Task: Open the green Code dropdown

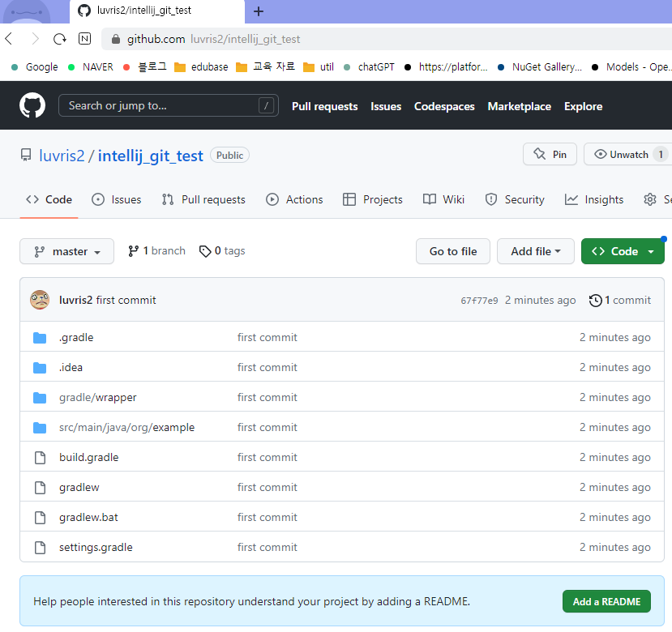Action: pyautogui.click(x=623, y=251)
